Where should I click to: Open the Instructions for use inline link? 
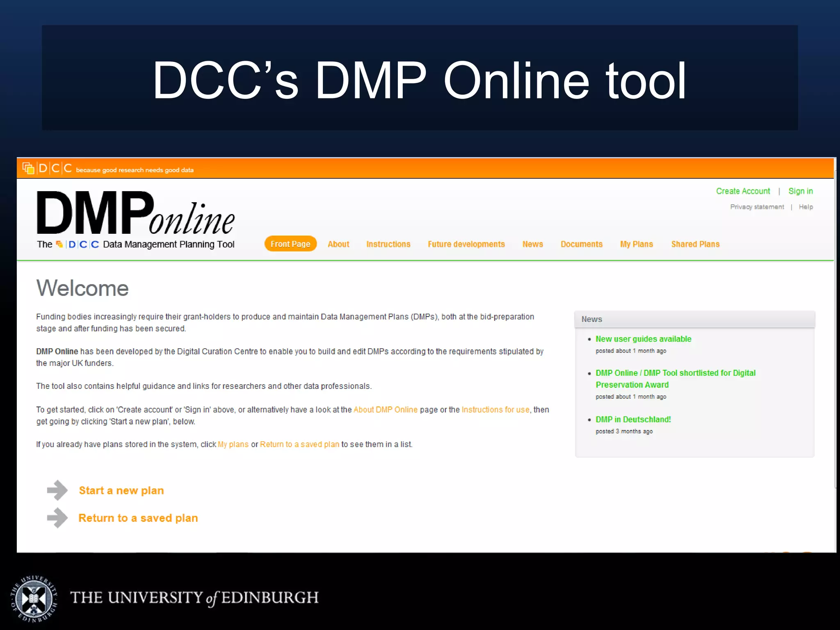(495, 410)
